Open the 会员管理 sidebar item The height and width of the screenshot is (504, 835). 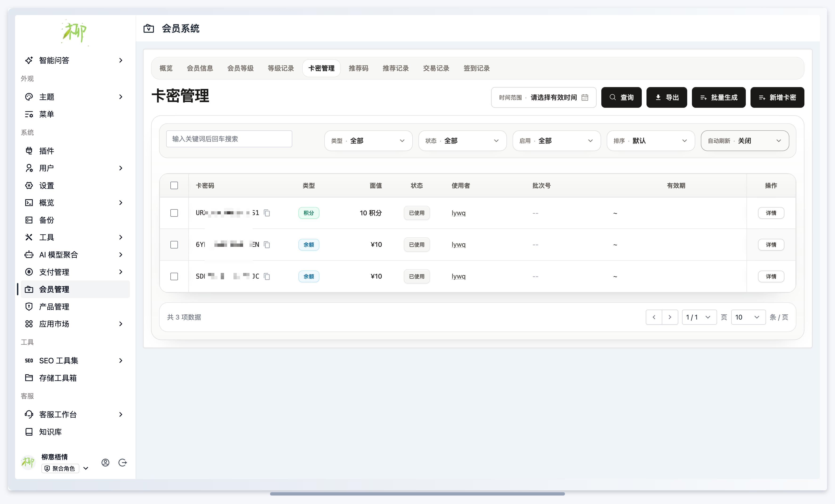click(75, 289)
